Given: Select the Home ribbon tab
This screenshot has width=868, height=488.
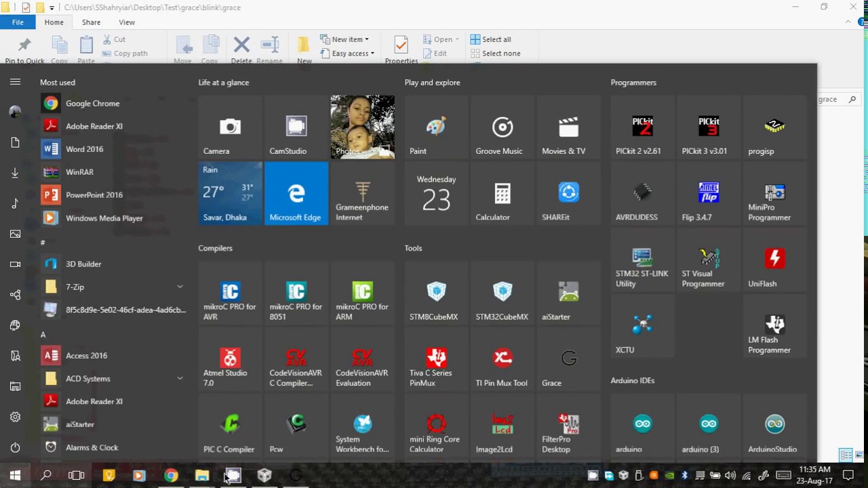Looking at the screenshot, I should [54, 22].
